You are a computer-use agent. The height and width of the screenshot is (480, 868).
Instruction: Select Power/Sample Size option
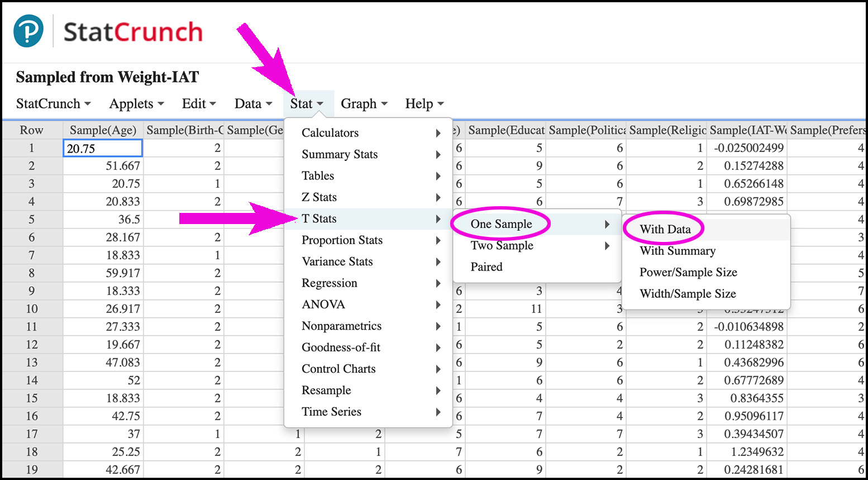[706, 273]
